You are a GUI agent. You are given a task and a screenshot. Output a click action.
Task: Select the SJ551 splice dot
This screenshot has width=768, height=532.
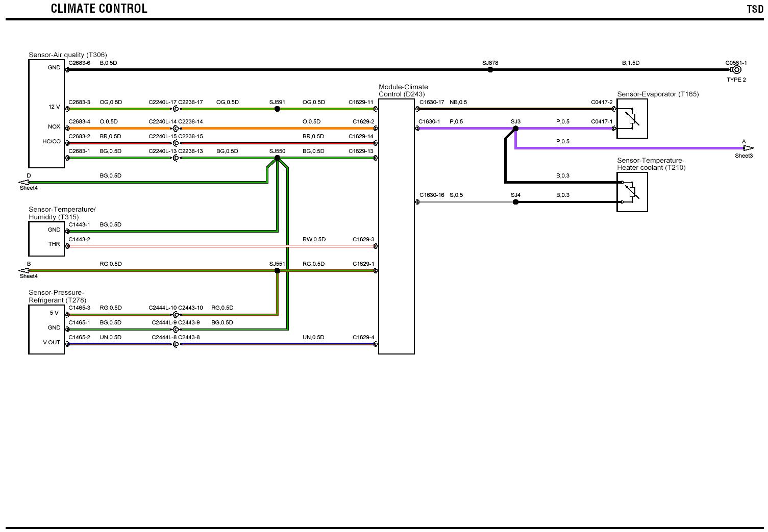(x=277, y=271)
